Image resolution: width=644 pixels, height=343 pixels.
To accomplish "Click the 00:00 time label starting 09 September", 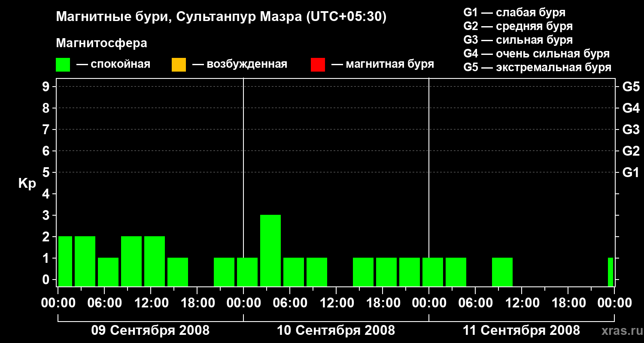I will (x=58, y=303).
